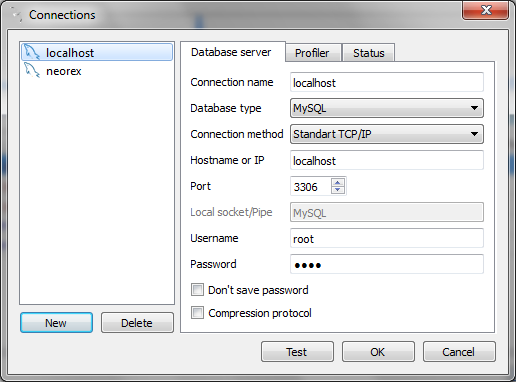Select the localhost connection in list
516x382 pixels.
pyautogui.click(x=97, y=52)
